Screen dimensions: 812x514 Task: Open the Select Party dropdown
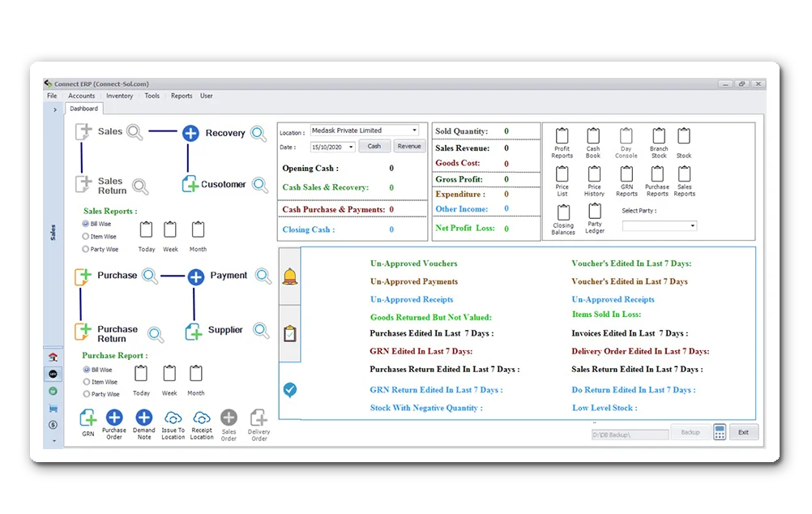(692, 226)
